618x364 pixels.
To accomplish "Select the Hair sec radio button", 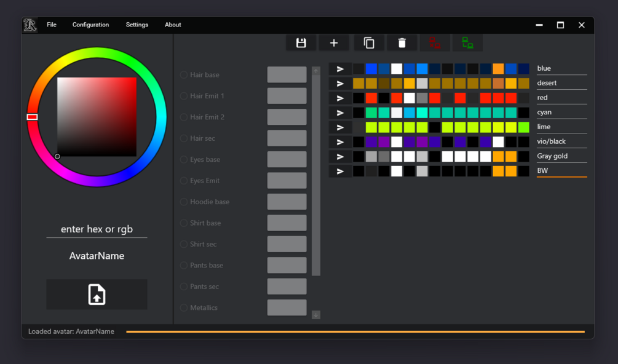I will (184, 138).
